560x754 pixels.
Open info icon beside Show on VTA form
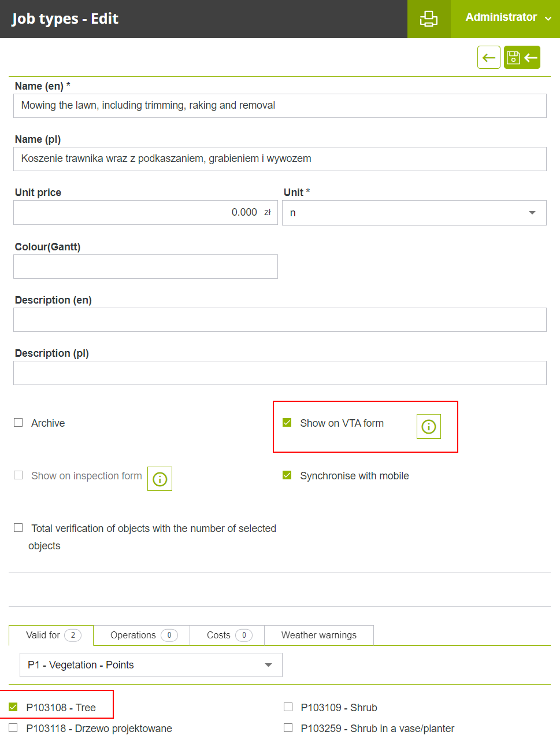(428, 427)
